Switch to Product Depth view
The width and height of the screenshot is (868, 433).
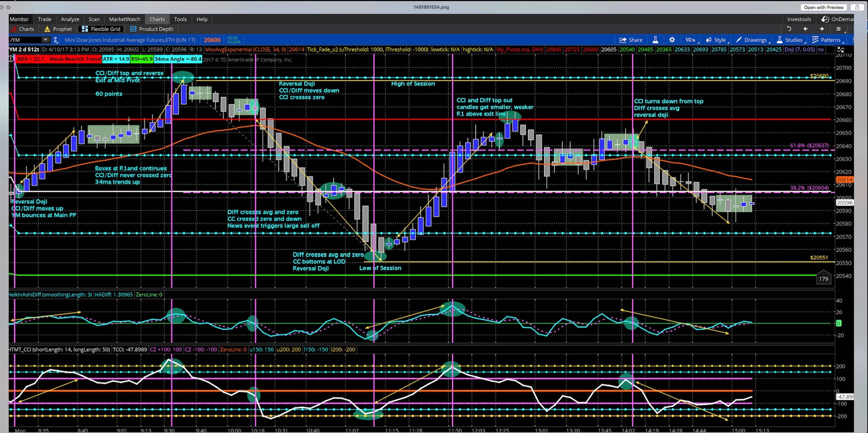click(151, 29)
